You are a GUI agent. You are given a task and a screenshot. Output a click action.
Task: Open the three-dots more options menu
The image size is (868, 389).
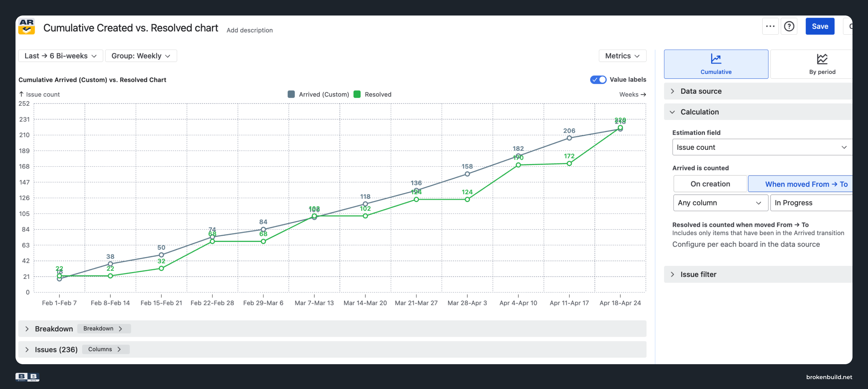[x=770, y=26]
